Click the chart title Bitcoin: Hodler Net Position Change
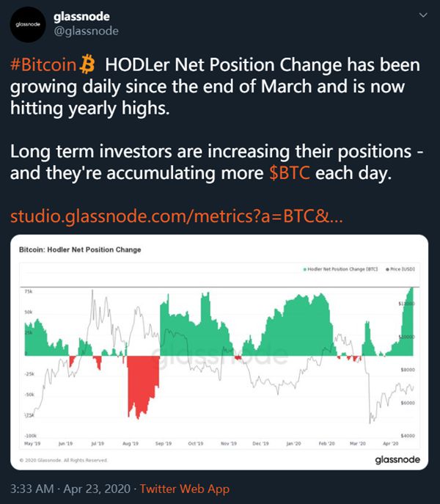Image resolution: width=440 pixels, height=504 pixels. point(80,249)
